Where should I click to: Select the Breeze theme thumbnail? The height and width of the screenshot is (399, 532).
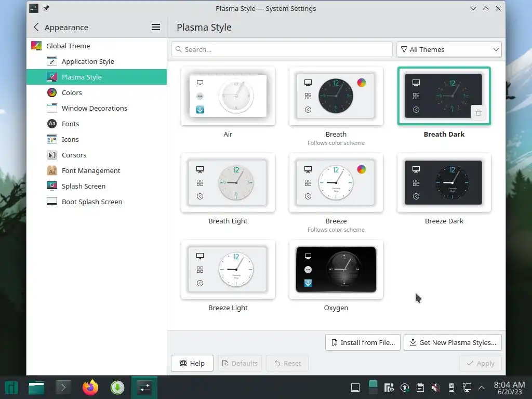(336, 183)
